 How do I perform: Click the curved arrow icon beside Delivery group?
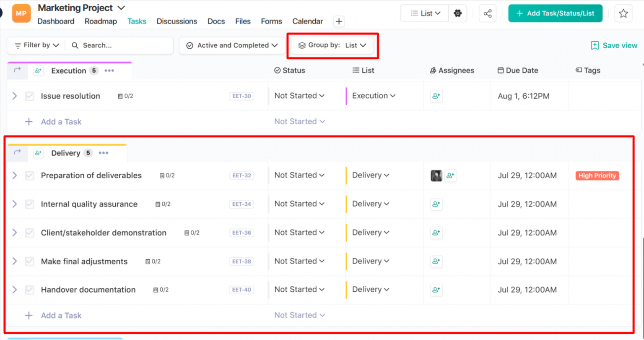tap(17, 153)
